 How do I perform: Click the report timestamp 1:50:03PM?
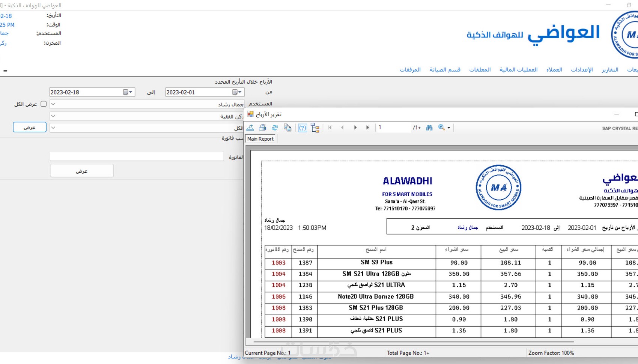pyautogui.click(x=312, y=228)
